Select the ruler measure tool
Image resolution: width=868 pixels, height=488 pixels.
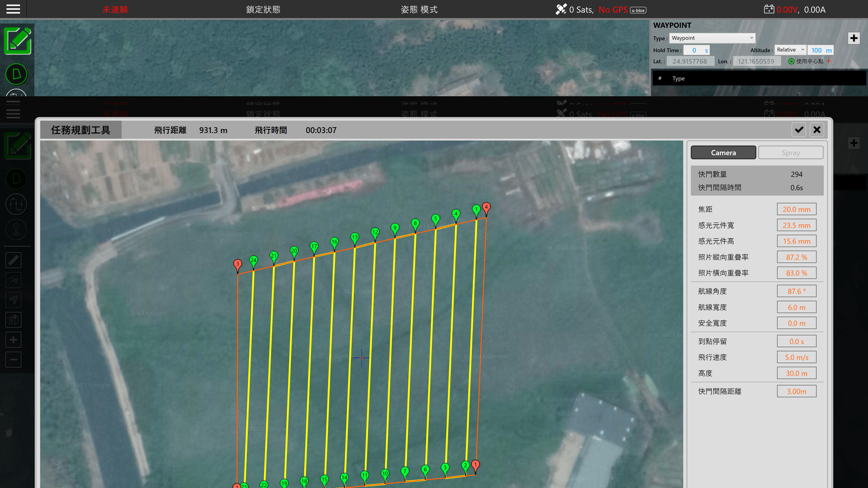point(14,260)
